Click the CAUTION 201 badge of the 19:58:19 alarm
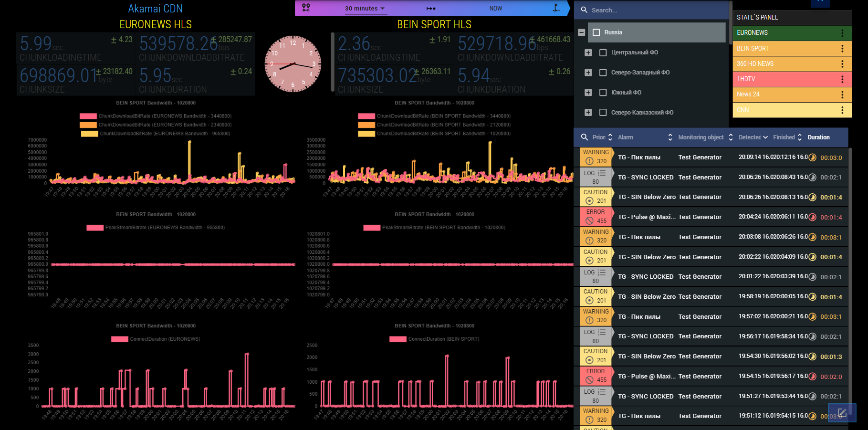Image resolution: width=868 pixels, height=430 pixels. tap(596, 296)
